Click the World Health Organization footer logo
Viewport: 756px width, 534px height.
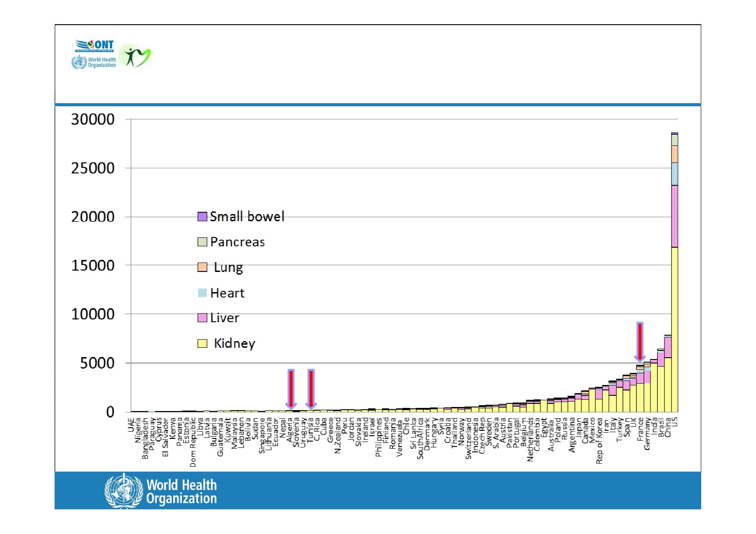[x=161, y=491]
